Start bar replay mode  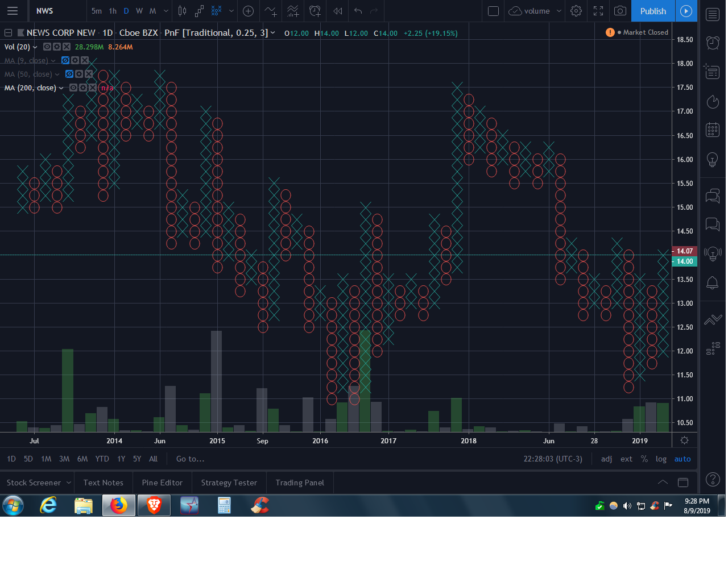click(x=338, y=11)
